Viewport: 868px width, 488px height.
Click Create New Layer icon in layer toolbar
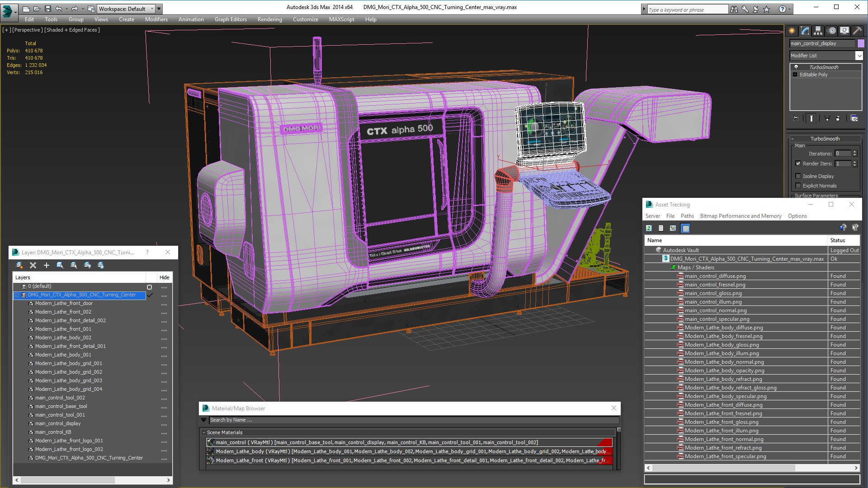point(19,265)
